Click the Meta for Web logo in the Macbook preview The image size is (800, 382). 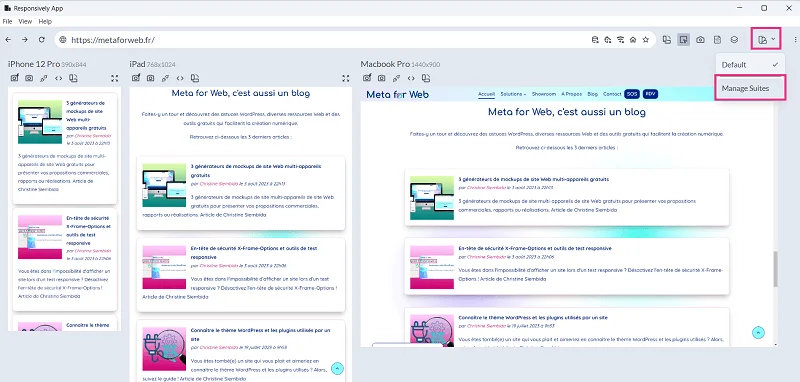pos(397,94)
